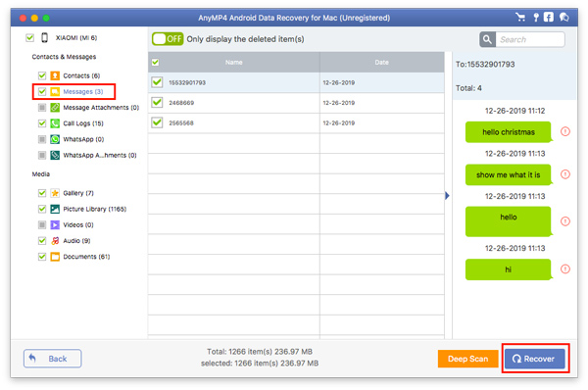Click the Contacts category icon
The width and height of the screenshot is (588, 390).
55,75
